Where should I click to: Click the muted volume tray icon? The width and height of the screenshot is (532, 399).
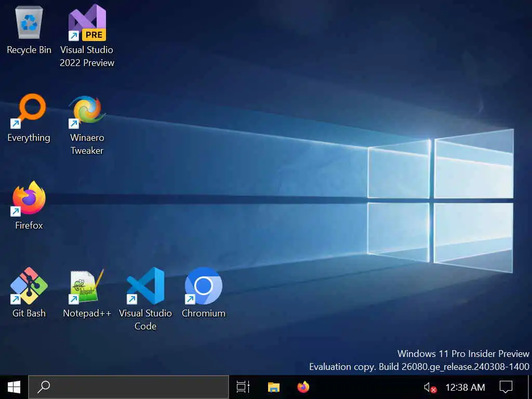pos(430,387)
